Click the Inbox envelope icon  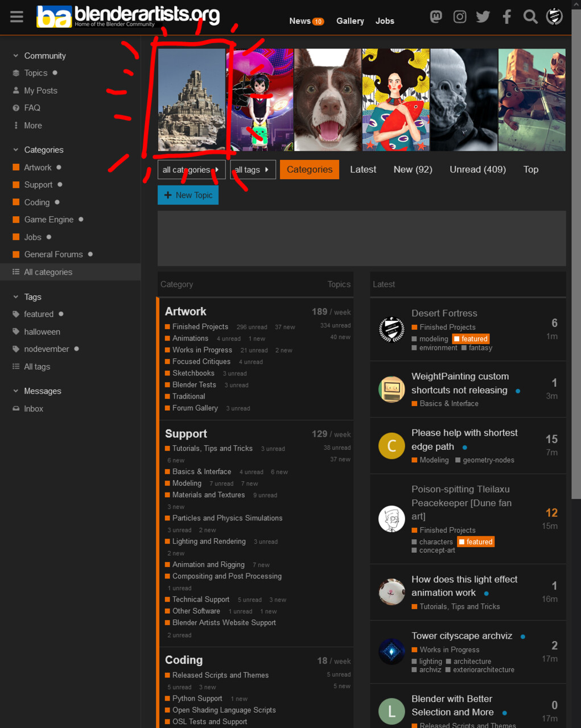[x=16, y=408]
